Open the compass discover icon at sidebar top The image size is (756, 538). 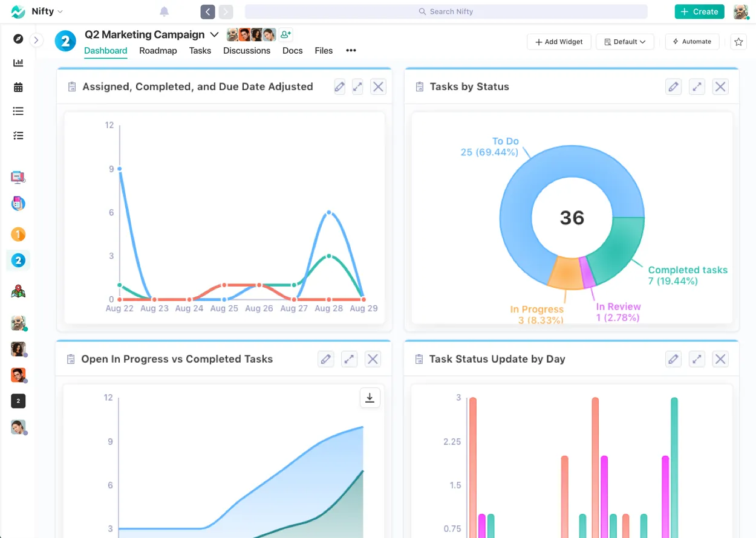18,39
